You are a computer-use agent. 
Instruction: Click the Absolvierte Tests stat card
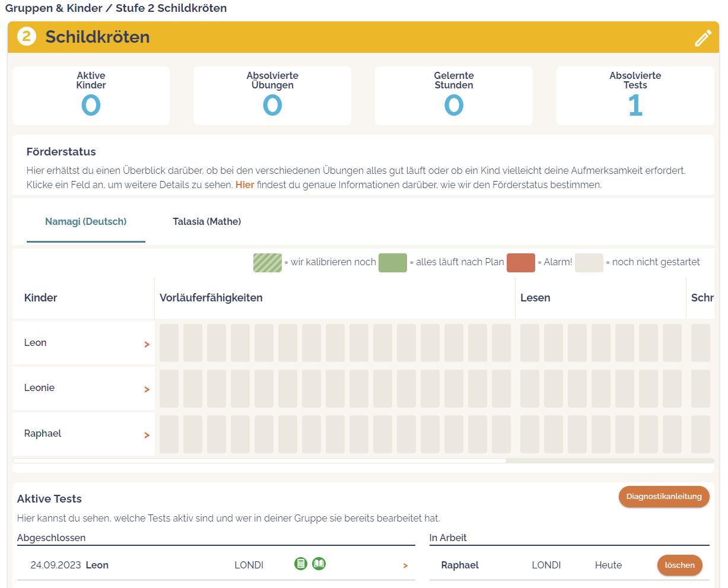coord(635,96)
